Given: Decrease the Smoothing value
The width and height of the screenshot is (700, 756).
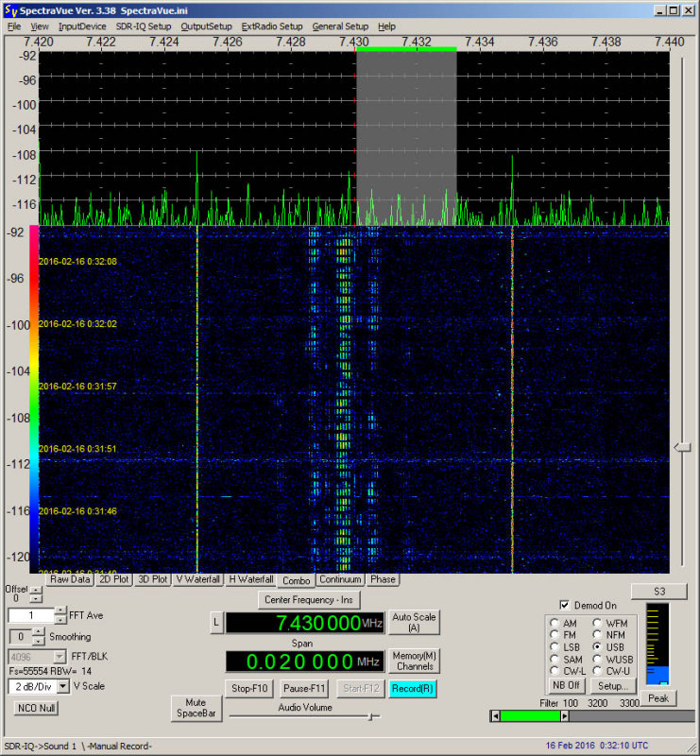Looking at the screenshot, I should tap(38, 641).
